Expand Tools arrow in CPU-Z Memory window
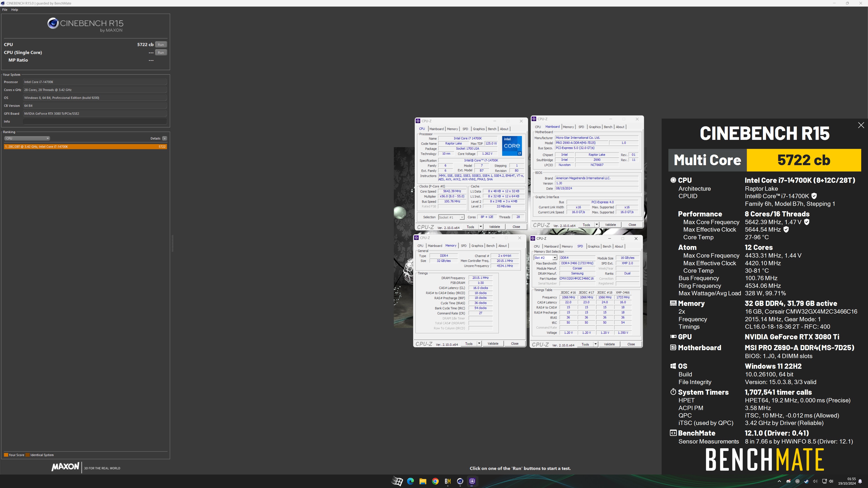This screenshot has width=868, height=488. click(479, 343)
